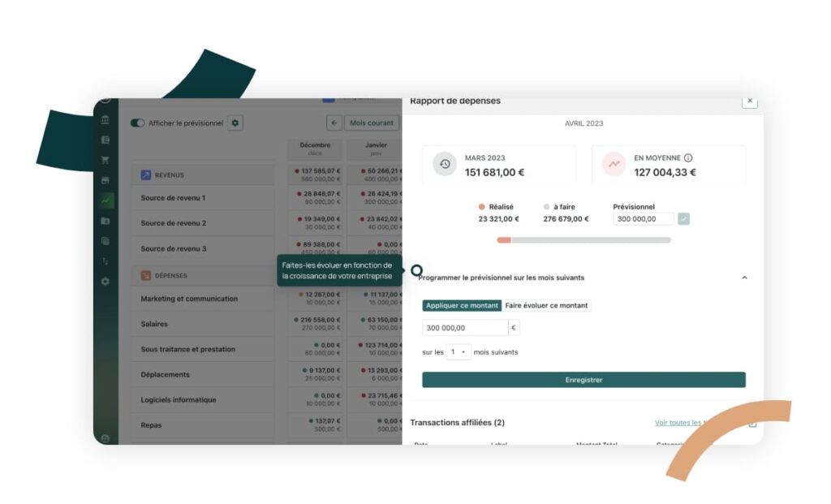831x504 pixels.
Task: Open the forecast chart icon in the sidebar
Action: pyautogui.click(x=105, y=200)
